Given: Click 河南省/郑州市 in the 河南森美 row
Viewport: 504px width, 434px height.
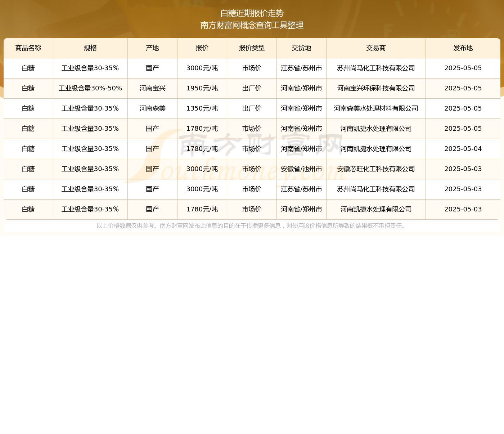Looking at the screenshot, I should click(302, 109).
